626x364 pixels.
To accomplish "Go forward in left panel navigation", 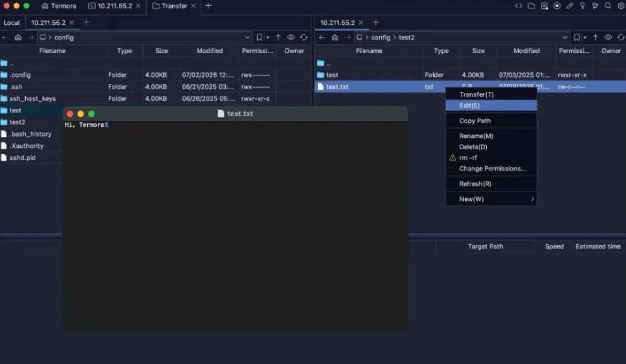I will pyautogui.click(x=31, y=37).
